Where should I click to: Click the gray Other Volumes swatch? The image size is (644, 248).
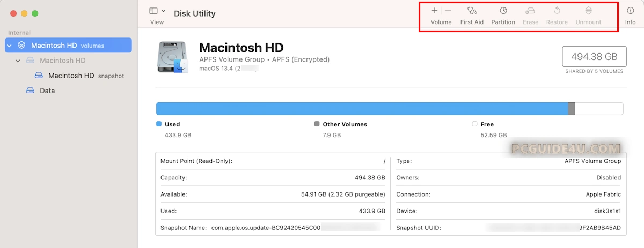317,124
